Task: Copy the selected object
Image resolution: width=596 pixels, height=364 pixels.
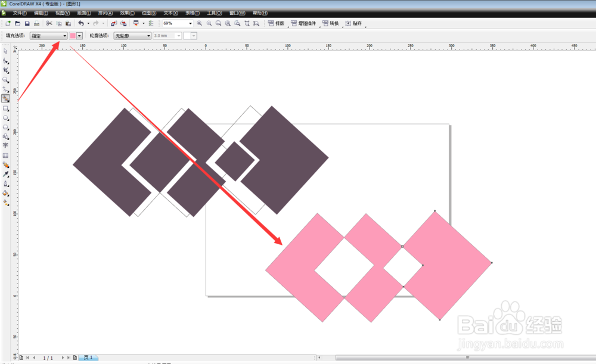Action: click(x=59, y=24)
